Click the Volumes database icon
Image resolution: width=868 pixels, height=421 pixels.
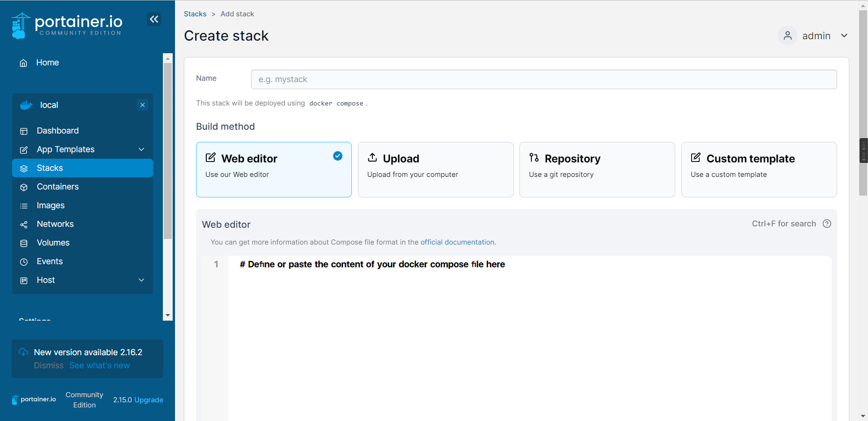click(x=24, y=243)
